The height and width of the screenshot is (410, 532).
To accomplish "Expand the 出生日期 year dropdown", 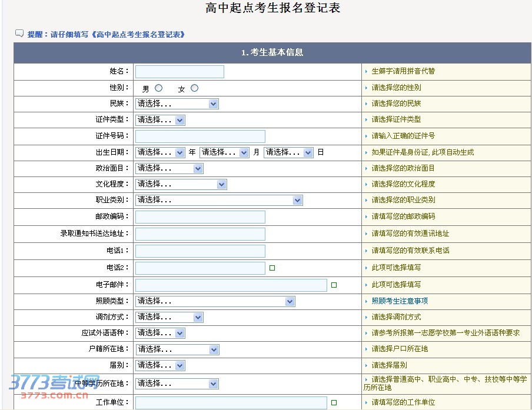I will click(161, 152).
